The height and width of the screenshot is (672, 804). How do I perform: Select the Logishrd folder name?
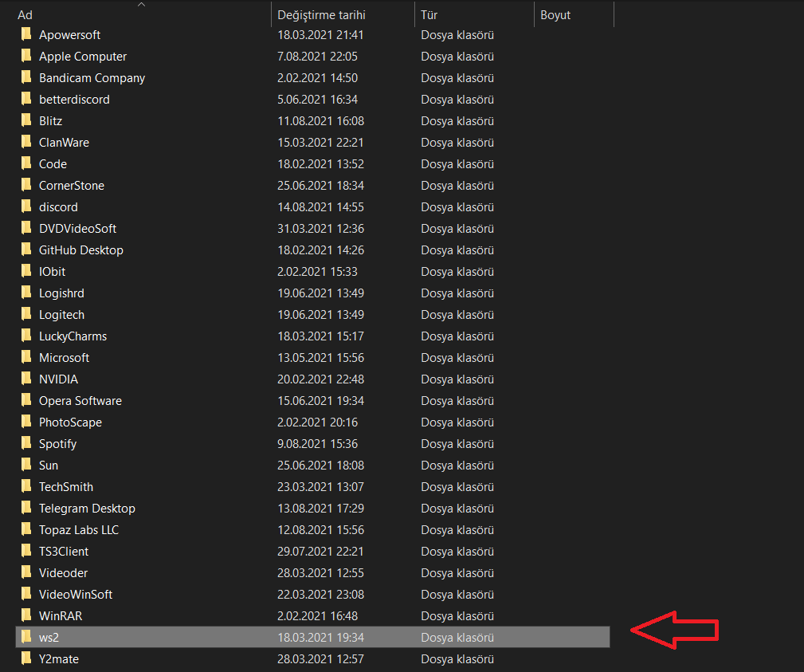pyautogui.click(x=61, y=293)
